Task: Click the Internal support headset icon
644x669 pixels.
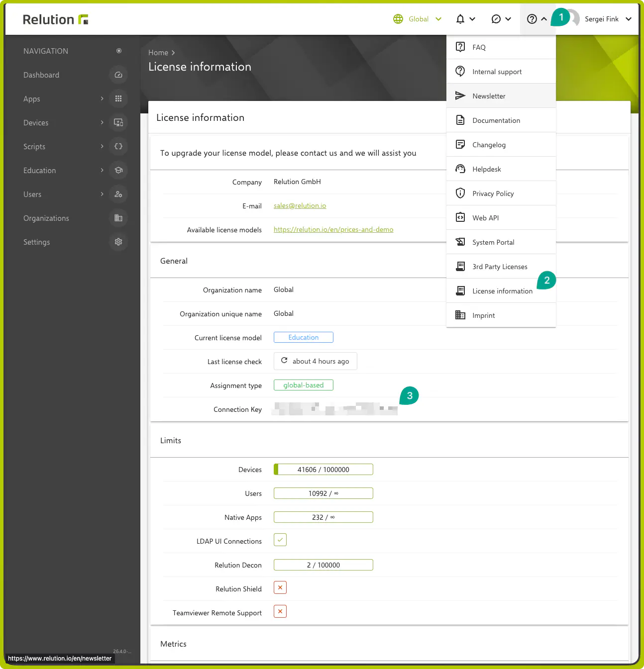Action: click(460, 71)
